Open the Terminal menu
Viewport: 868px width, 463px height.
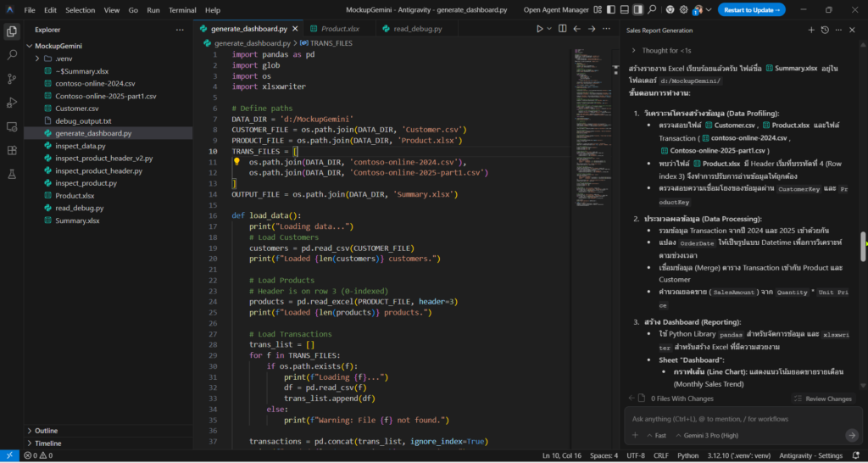tap(181, 10)
